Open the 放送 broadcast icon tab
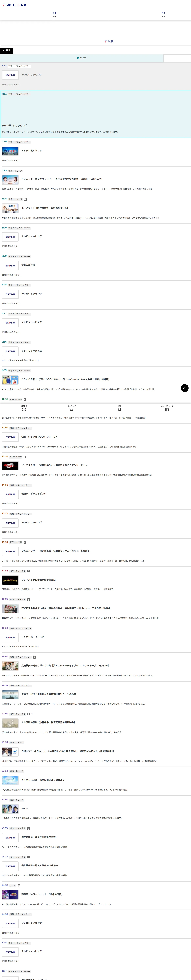The height and width of the screenshot is (980, 191). pyautogui.click(x=54, y=15)
